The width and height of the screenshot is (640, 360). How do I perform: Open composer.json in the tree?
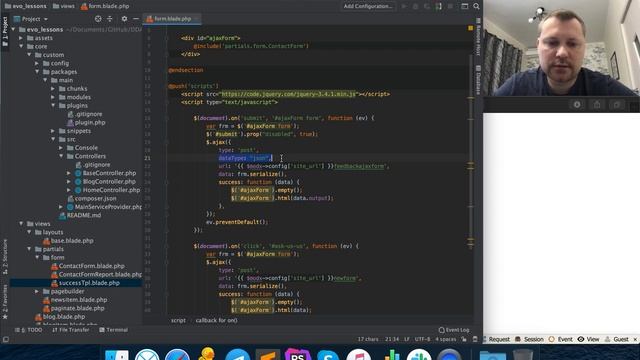tap(95, 198)
